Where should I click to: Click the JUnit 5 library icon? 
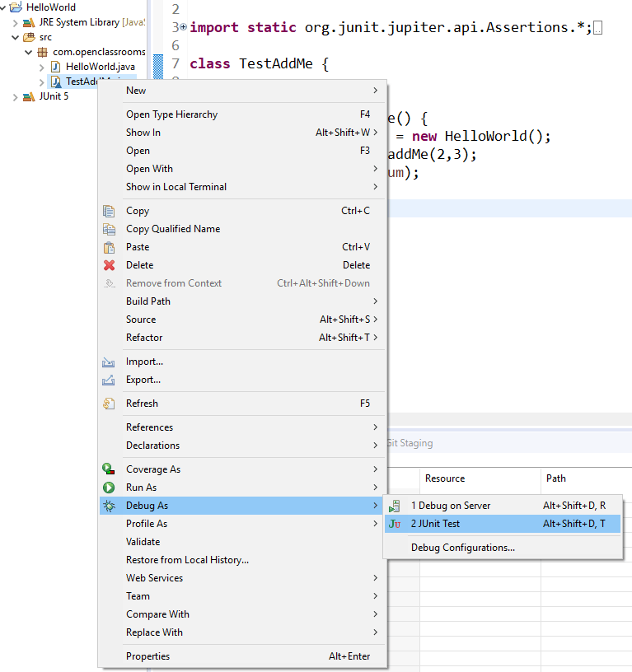pos(29,97)
